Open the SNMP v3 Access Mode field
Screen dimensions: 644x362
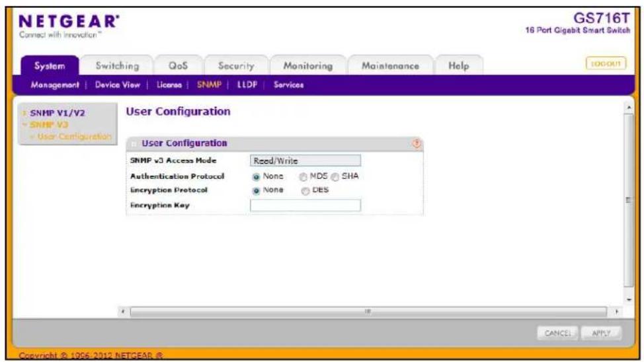(305, 161)
